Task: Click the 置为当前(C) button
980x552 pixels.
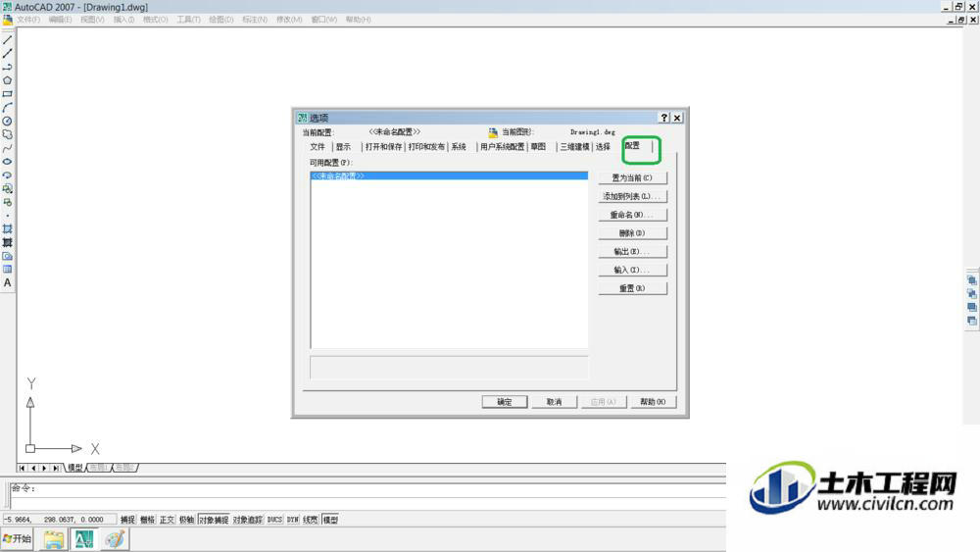Action: point(632,178)
